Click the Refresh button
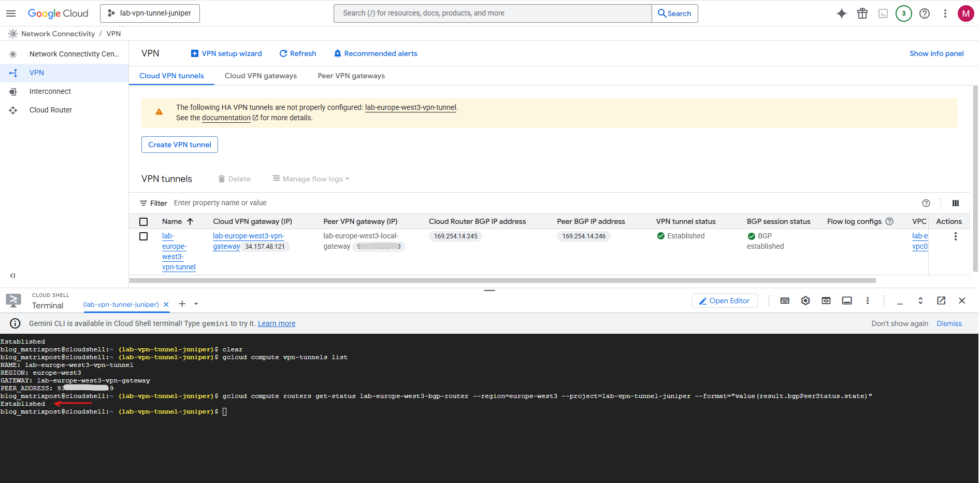 298,53
